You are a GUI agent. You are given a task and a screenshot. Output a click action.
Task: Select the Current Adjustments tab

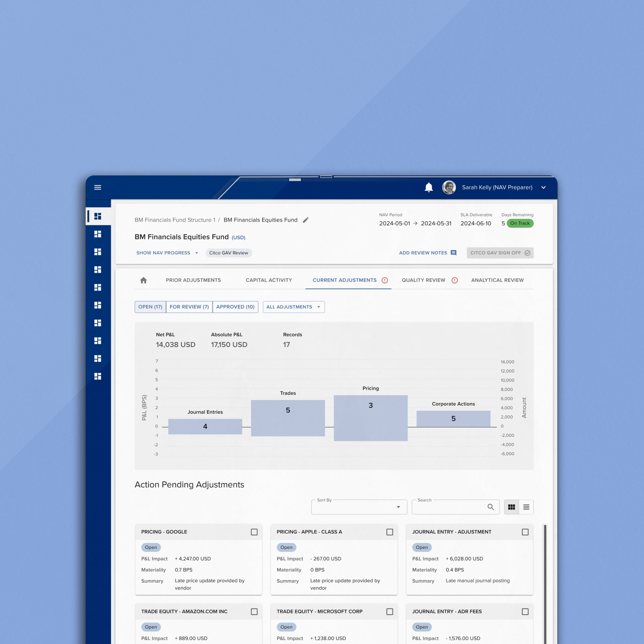pyautogui.click(x=348, y=280)
